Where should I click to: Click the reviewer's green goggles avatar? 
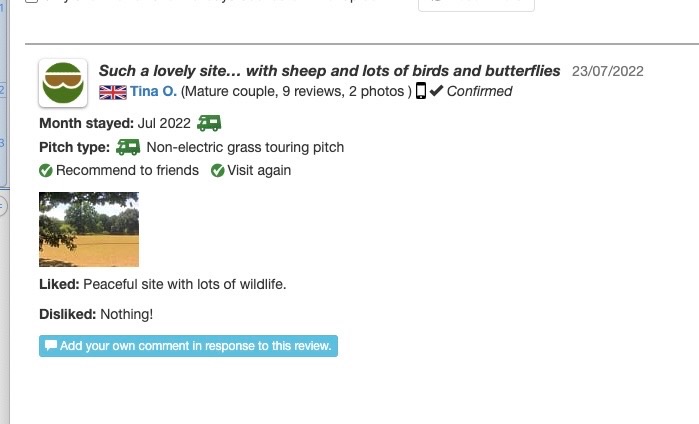[x=63, y=83]
